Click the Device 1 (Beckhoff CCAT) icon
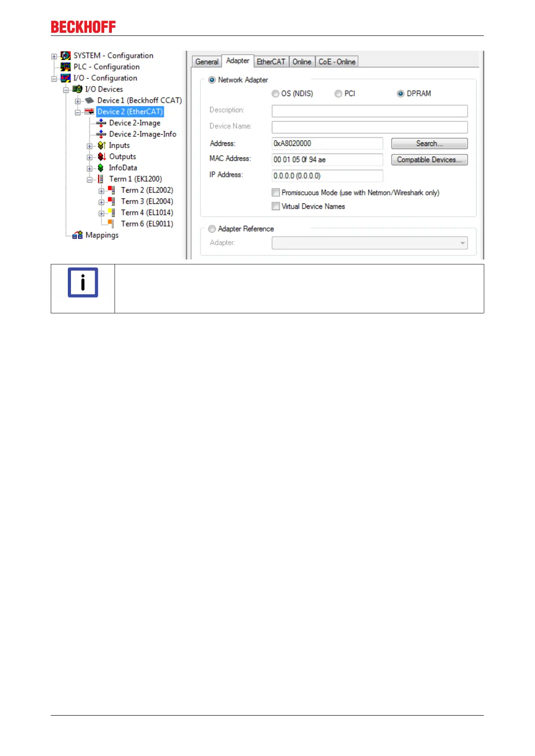Viewport: 535px width, 756px height. pos(89,101)
